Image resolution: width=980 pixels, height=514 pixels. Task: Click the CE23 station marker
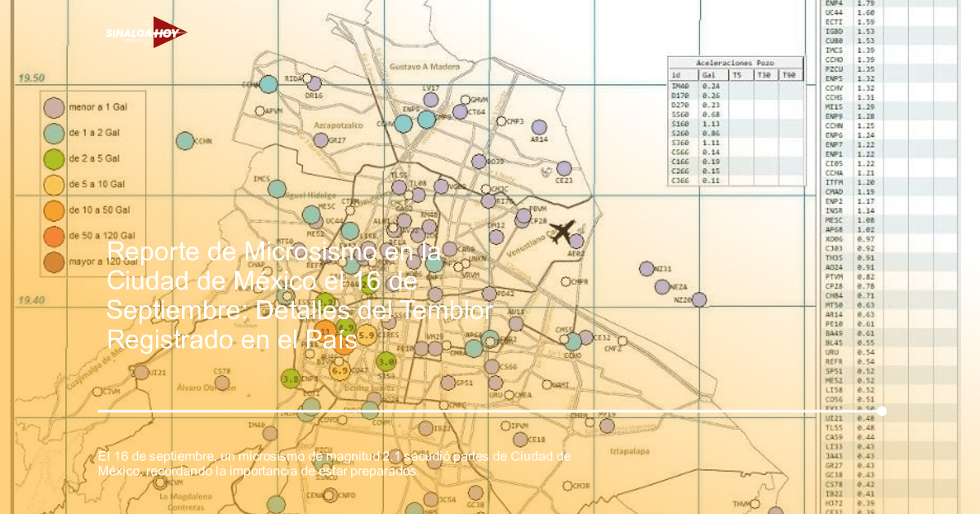[563, 168]
